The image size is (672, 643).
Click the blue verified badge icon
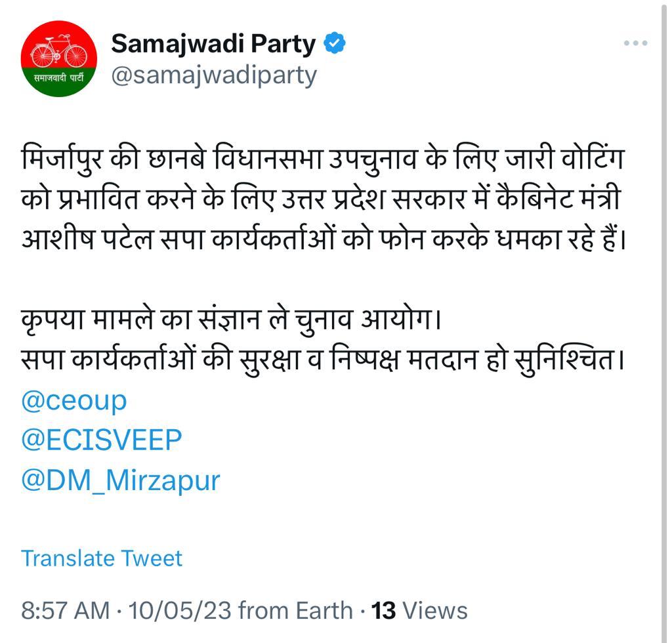coord(334,43)
